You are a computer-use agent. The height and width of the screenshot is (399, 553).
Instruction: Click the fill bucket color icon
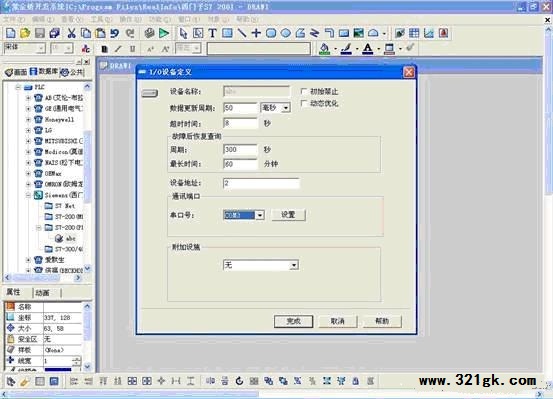pos(324,49)
